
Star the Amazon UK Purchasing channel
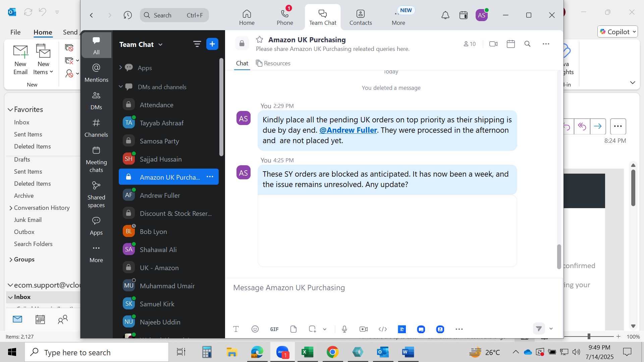(x=260, y=40)
